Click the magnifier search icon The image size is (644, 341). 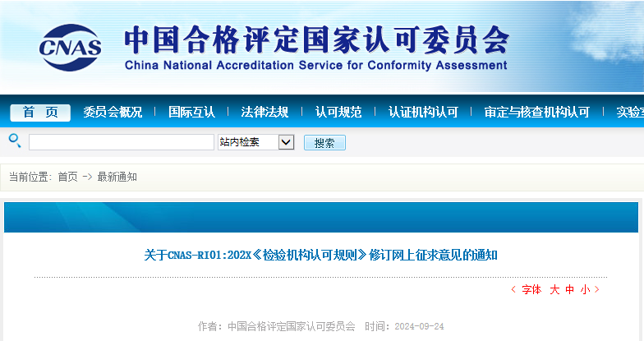pyautogui.click(x=15, y=141)
